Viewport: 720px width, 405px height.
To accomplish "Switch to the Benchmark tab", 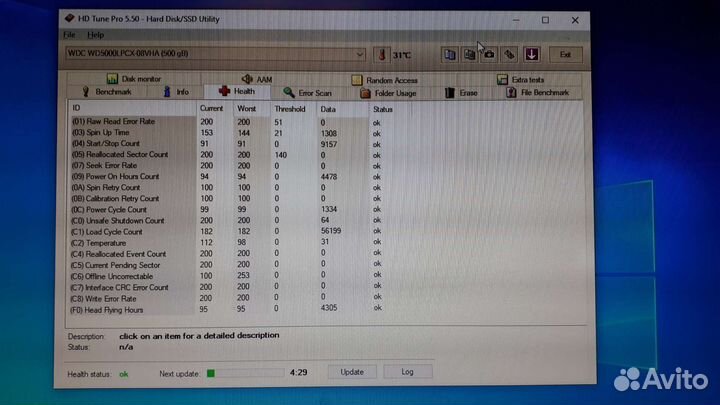I will 107,92.
